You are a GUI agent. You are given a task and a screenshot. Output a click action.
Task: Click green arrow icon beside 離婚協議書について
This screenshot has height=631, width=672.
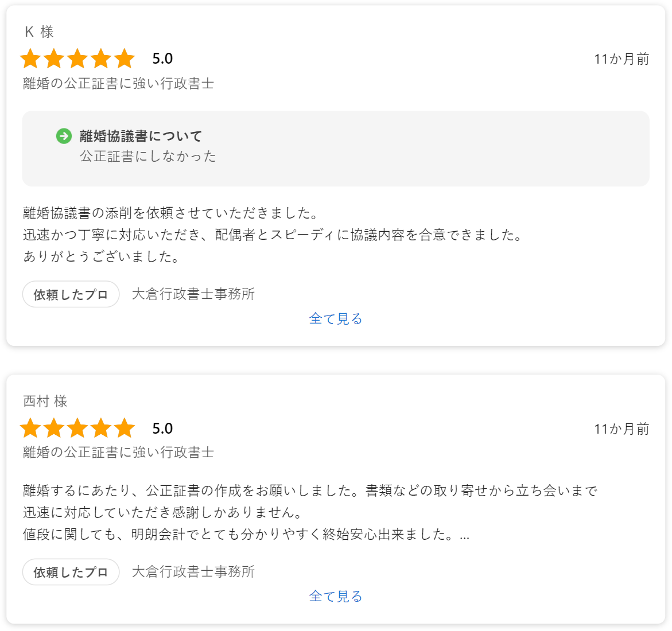click(x=64, y=136)
